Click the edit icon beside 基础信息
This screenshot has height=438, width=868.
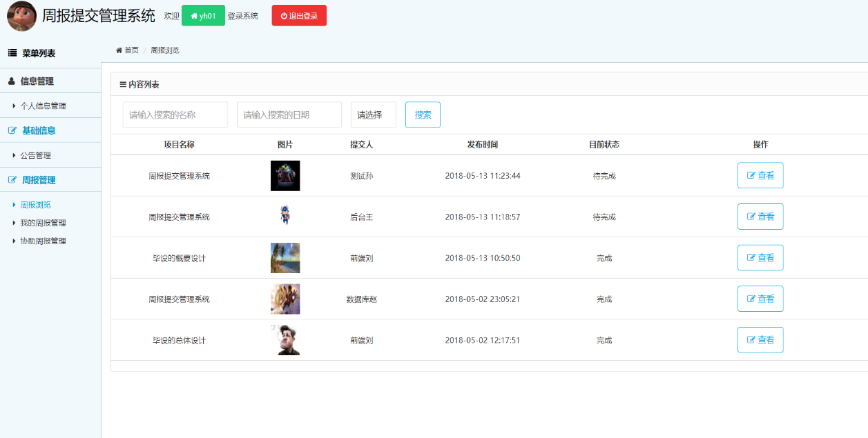(x=12, y=130)
